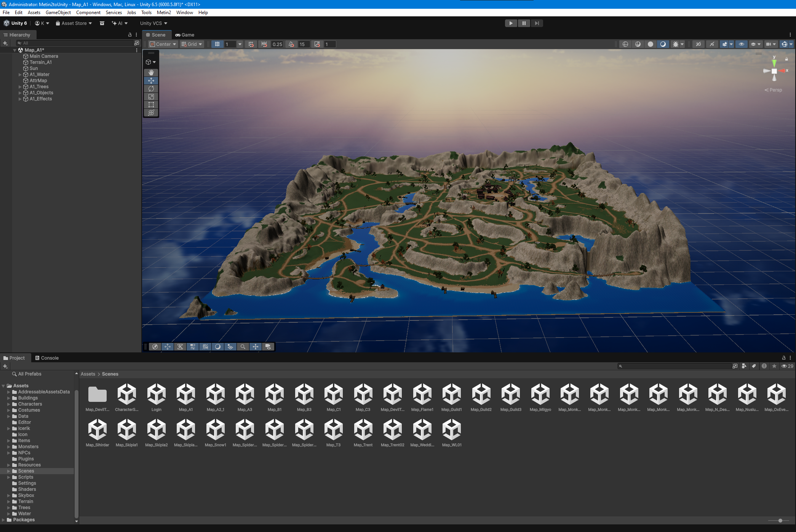Select the Scale tool

[x=151, y=97]
